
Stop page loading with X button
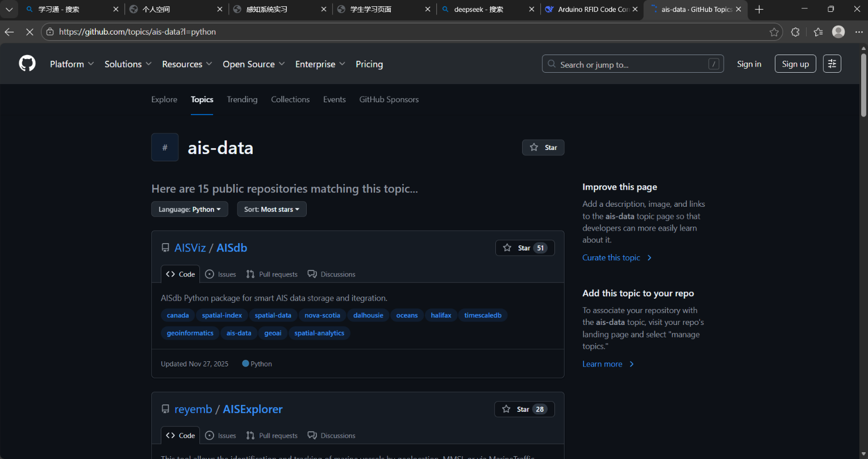[x=30, y=32]
